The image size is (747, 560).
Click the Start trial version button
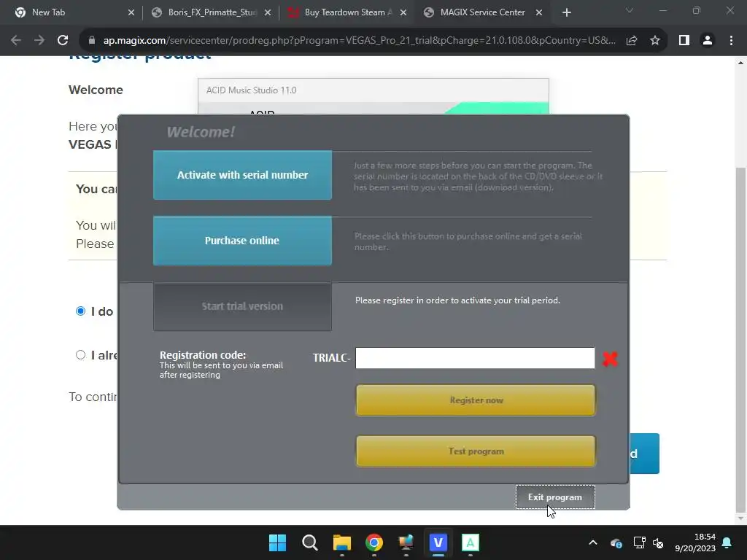click(242, 306)
